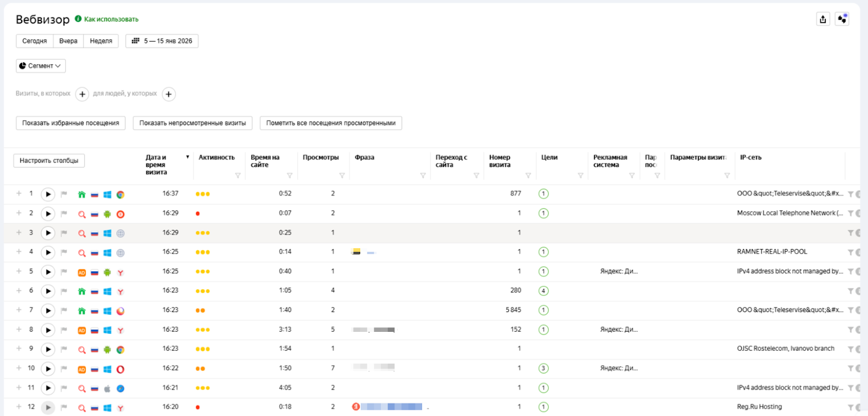Image resolution: width=868 pixels, height=416 pixels.
Task: Add a visit condition with plus button
Action: pyautogui.click(x=82, y=94)
